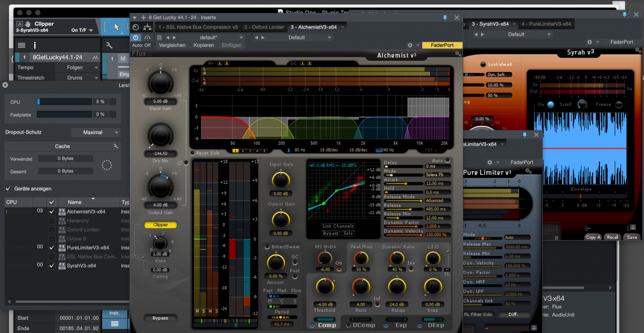Click the info icon in the track inspector
Viewport: 644px width, 333px height.
click(x=35, y=45)
